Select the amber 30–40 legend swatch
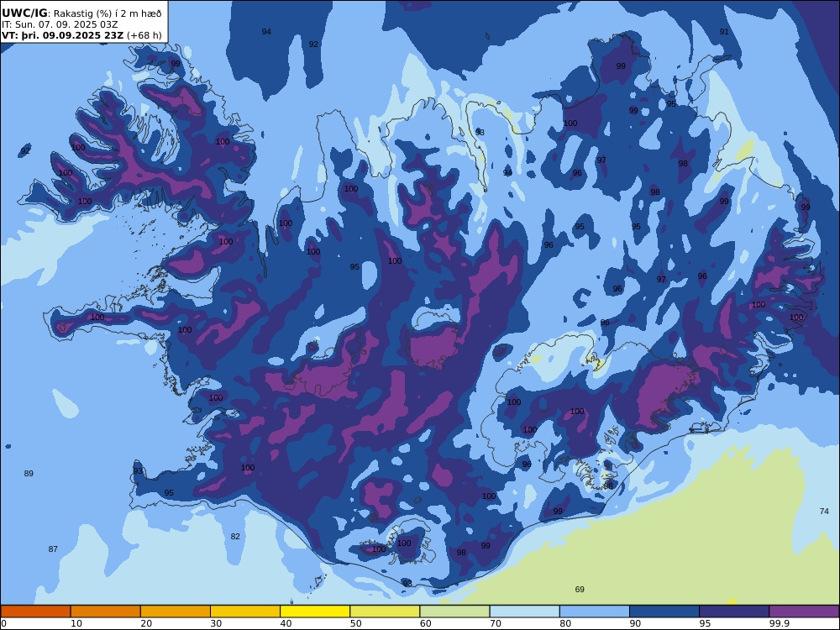The height and width of the screenshot is (630, 840). coord(245,612)
